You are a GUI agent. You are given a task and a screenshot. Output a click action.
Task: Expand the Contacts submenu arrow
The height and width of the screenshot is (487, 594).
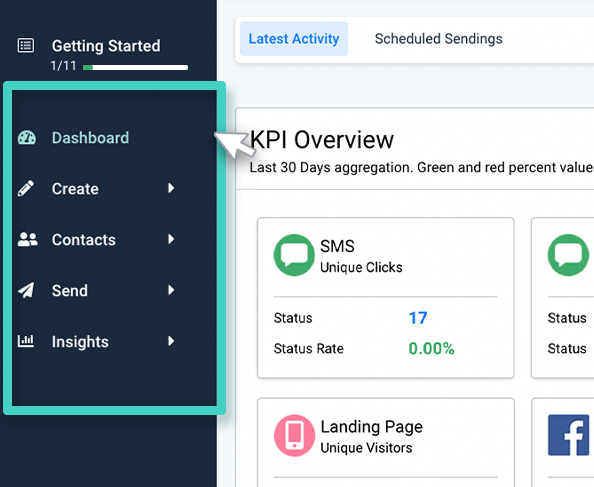[x=171, y=239]
